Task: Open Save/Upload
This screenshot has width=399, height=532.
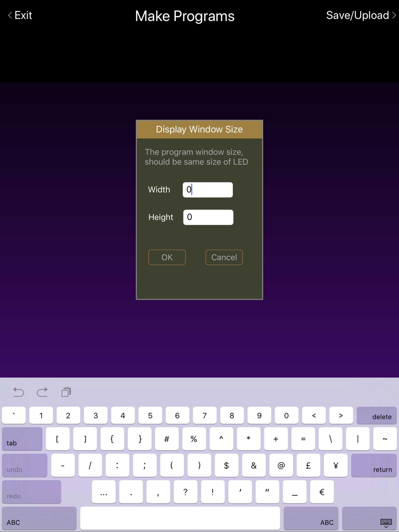Action: [361, 15]
